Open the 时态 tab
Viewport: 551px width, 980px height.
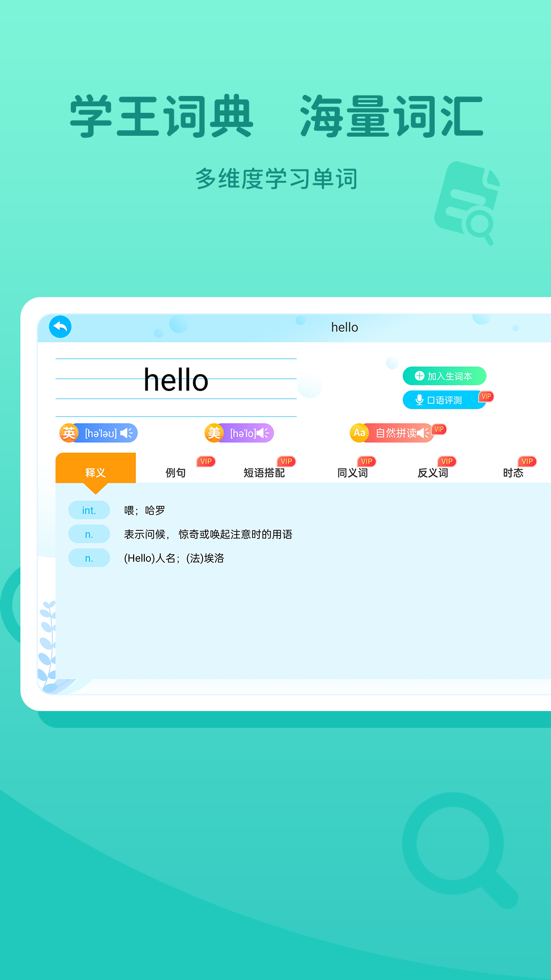[513, 473]
